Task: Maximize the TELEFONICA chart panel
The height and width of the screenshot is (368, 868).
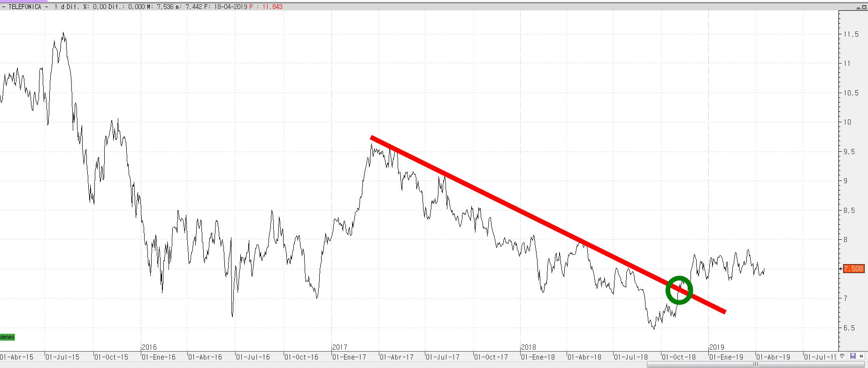Action: (864, 7)
